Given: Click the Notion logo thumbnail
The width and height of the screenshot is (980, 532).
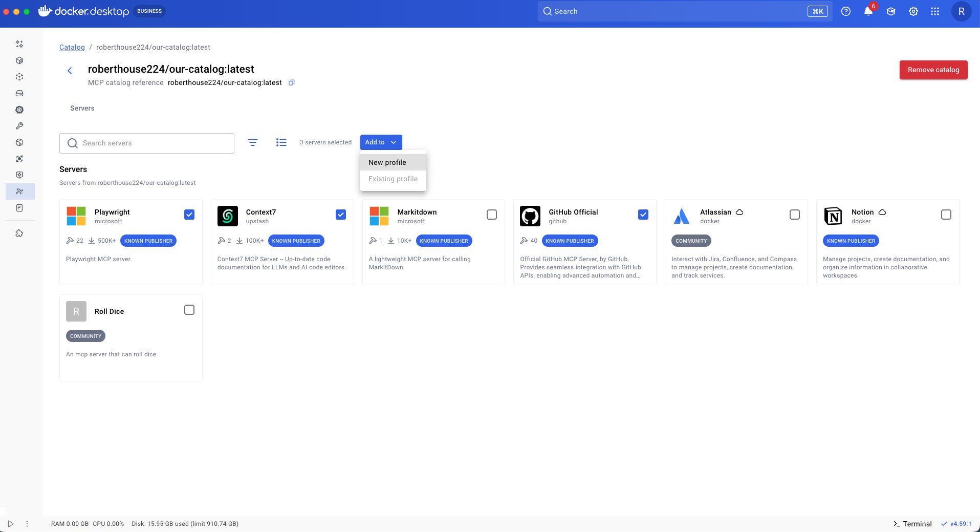Looking at the screenshot, I should coord(833,216).
